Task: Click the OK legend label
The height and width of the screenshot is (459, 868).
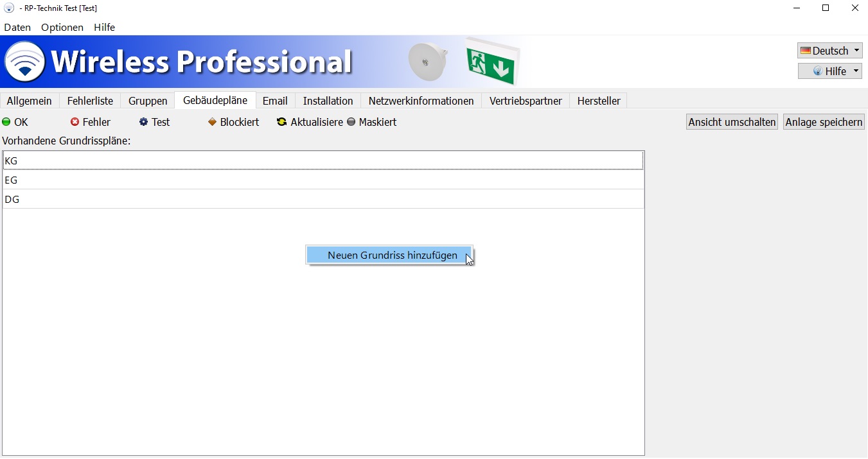Action: tap(21, 122)
